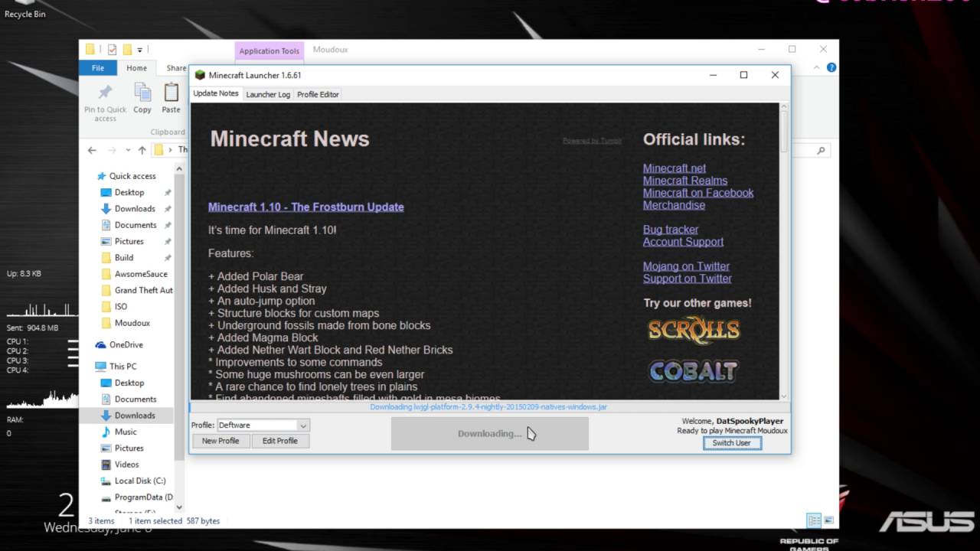Click Properties icon in Explorer quick access toolbar
This screenshot has height=551, width=980.
[112, 50]
